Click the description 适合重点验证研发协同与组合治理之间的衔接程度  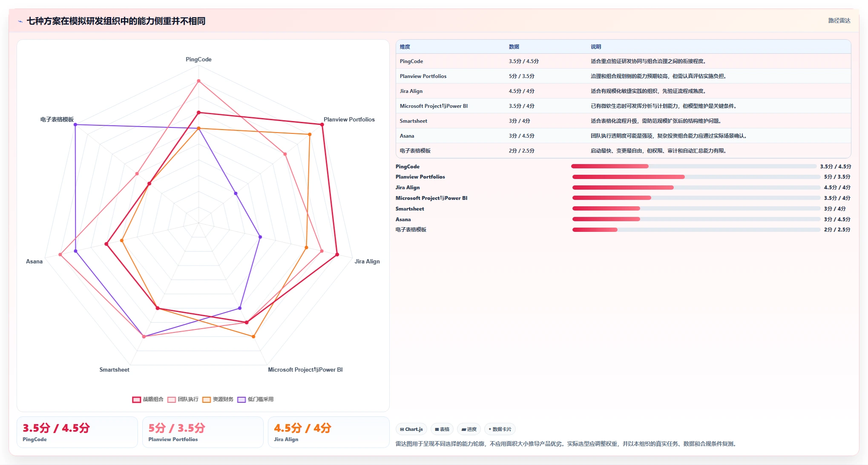(649, 61)
